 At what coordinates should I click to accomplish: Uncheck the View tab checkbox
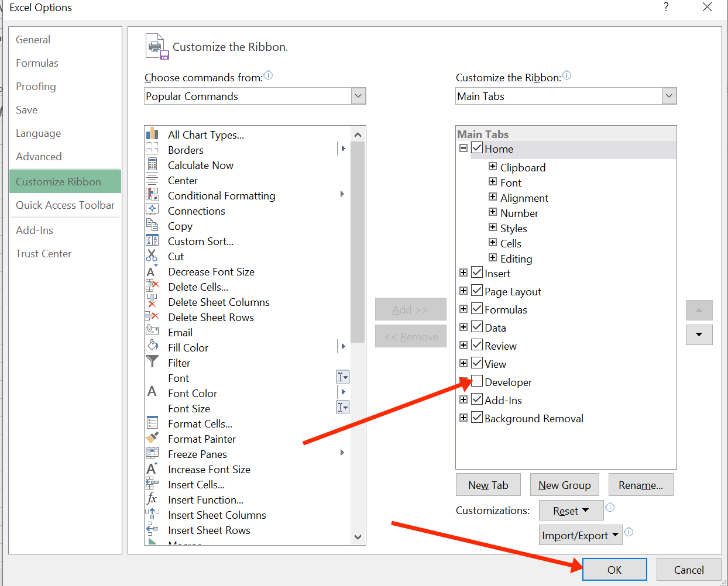[477, 363]
